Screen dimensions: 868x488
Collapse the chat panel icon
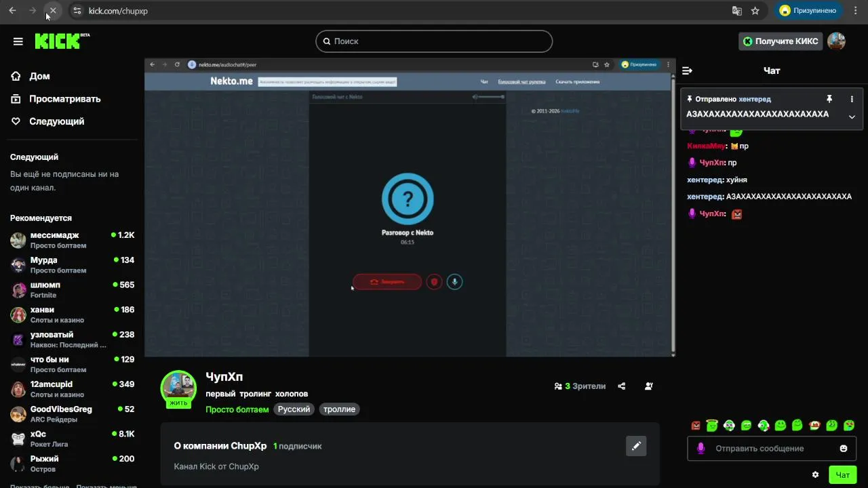pos(687,70)
